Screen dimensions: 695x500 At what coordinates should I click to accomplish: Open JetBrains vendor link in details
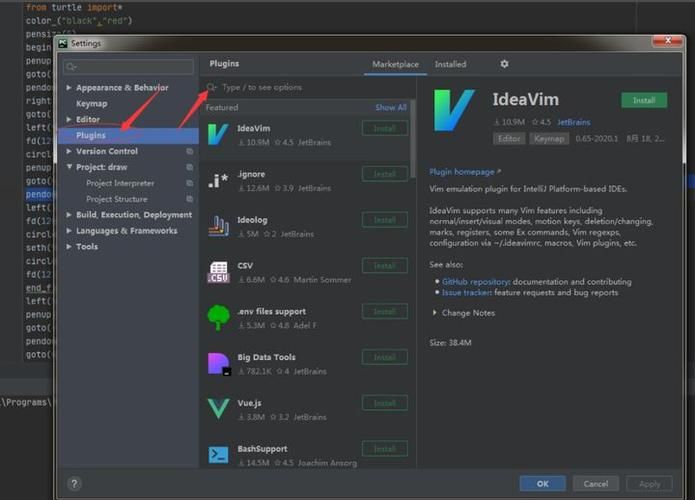point(574,122)
